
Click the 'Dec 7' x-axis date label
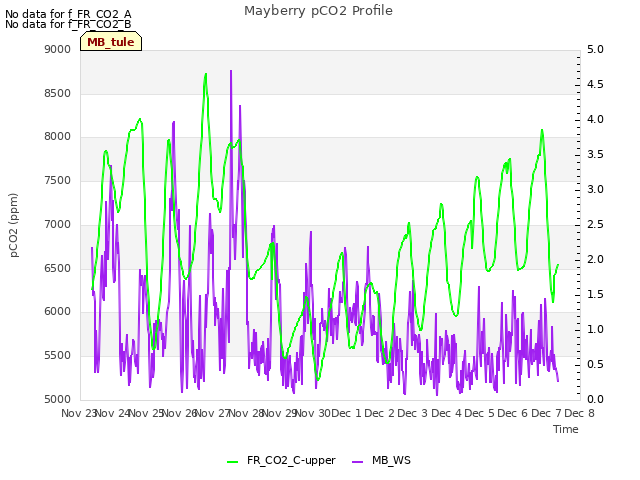(x=547, y=413)
